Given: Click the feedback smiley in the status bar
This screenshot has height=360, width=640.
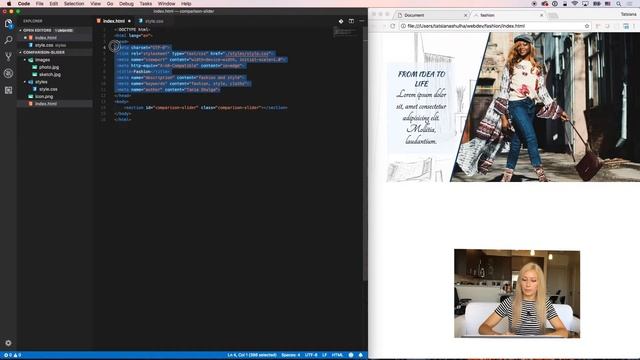Looking at the screenshot, I should click(x=351, y=355).
